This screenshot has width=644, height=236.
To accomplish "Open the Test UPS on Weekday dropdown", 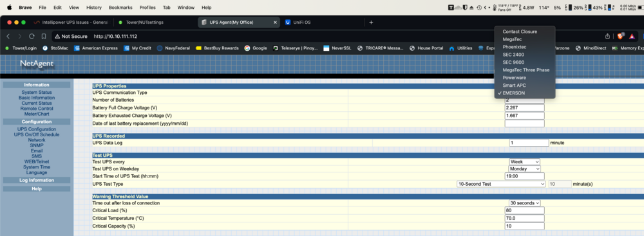I will 525,168.
